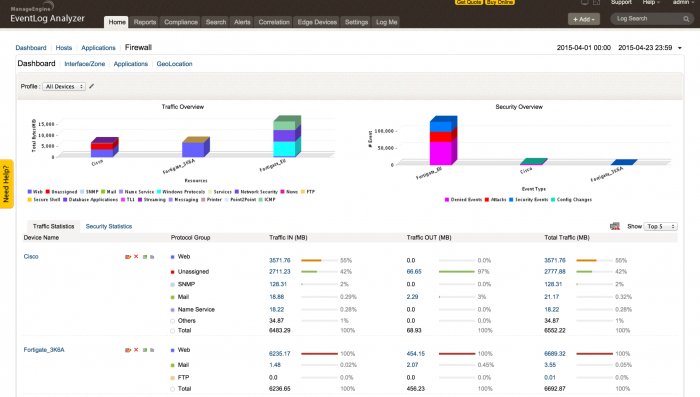Screen dimensions: 700x397
Task: Click the pencil icon beside the Profile selector
Action: tap(92, 86)
